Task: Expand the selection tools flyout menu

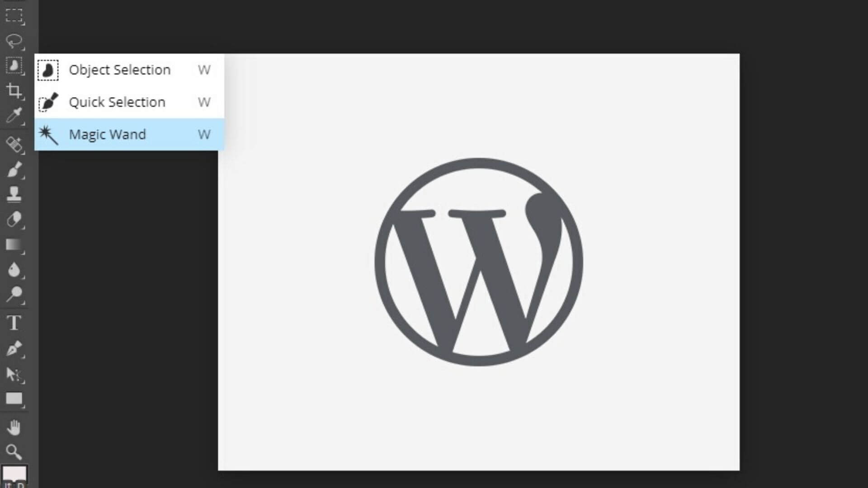Action: (14, 66)
